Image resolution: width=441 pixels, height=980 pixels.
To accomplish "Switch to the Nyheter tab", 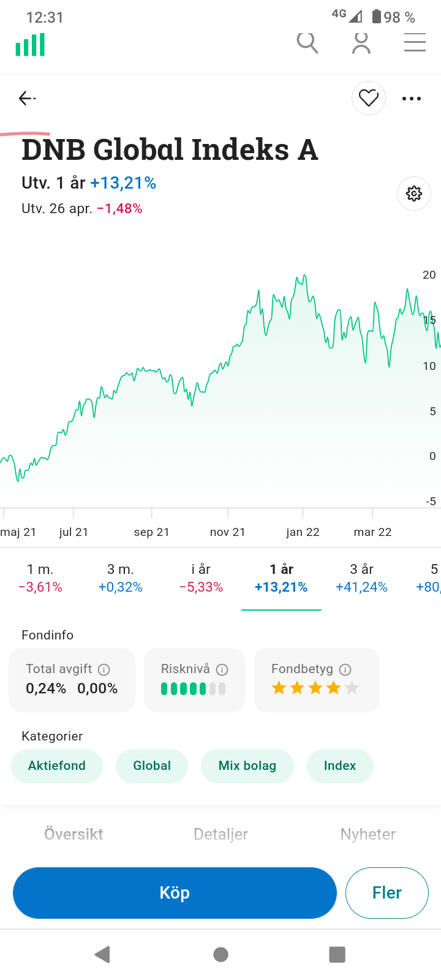I will 368,834.
